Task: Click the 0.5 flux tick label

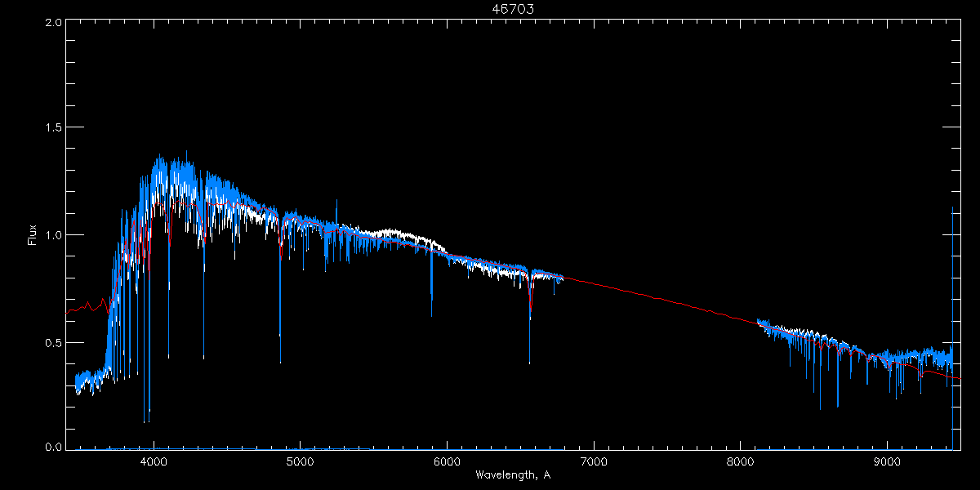Action: (53, 342)
